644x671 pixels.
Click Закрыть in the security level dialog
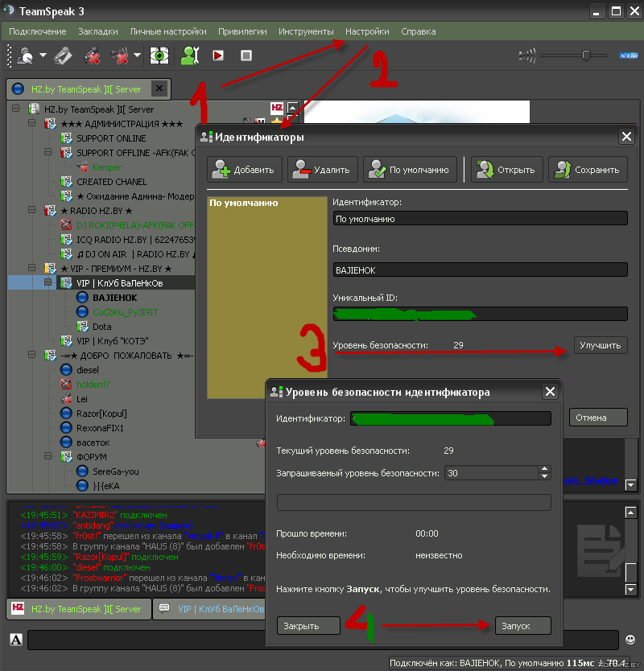308,626
